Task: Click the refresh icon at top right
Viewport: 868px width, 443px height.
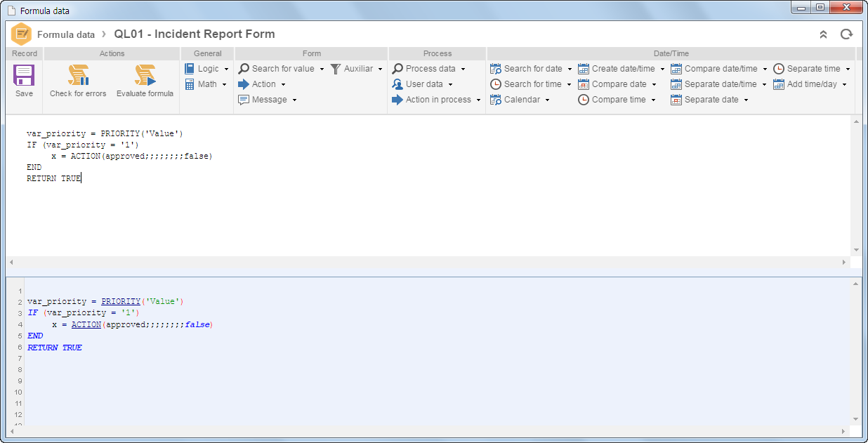Action: [846, 34]
